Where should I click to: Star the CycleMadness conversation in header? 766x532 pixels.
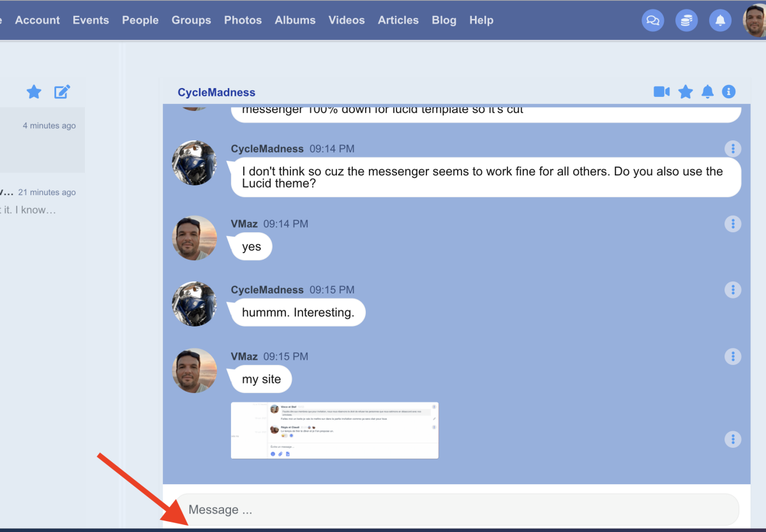tap(685, 92)
